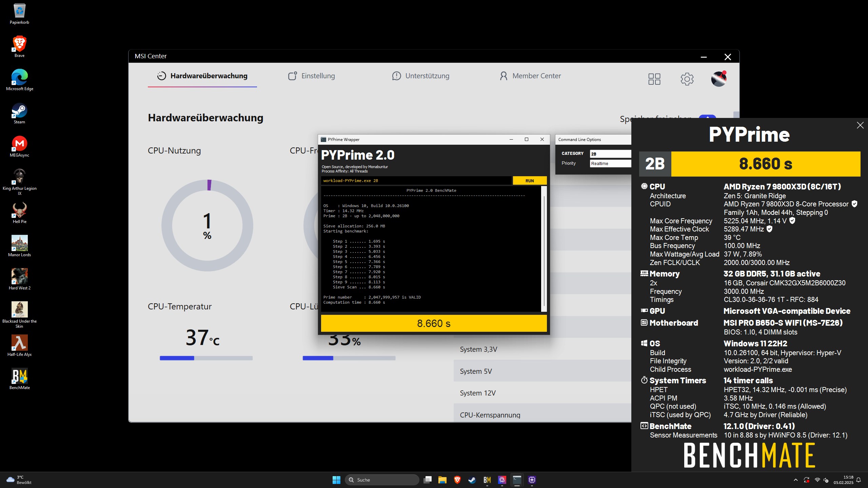Select the System 12V row
This screenshot has height=488, width=868.
[x=542, y=393]
